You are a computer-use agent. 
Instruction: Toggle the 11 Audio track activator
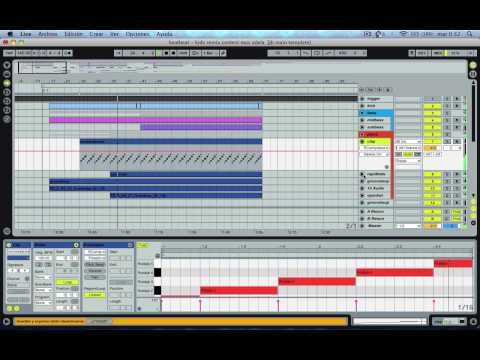click(432, 188)
